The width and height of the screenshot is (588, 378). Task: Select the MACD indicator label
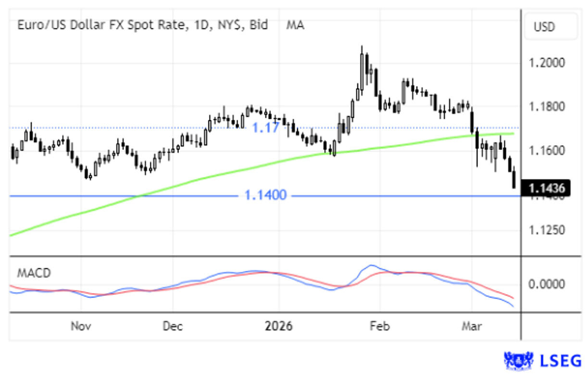tap(34, 273)
